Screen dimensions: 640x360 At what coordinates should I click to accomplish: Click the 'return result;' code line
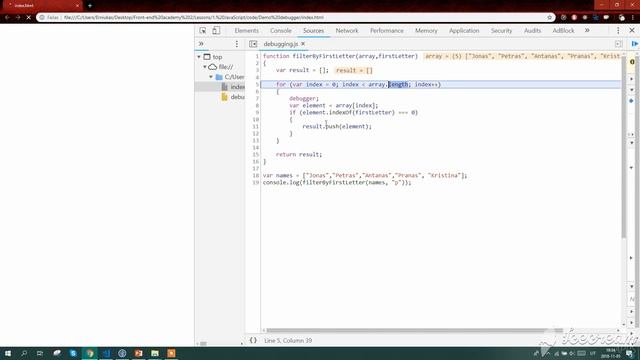point(299,154)
